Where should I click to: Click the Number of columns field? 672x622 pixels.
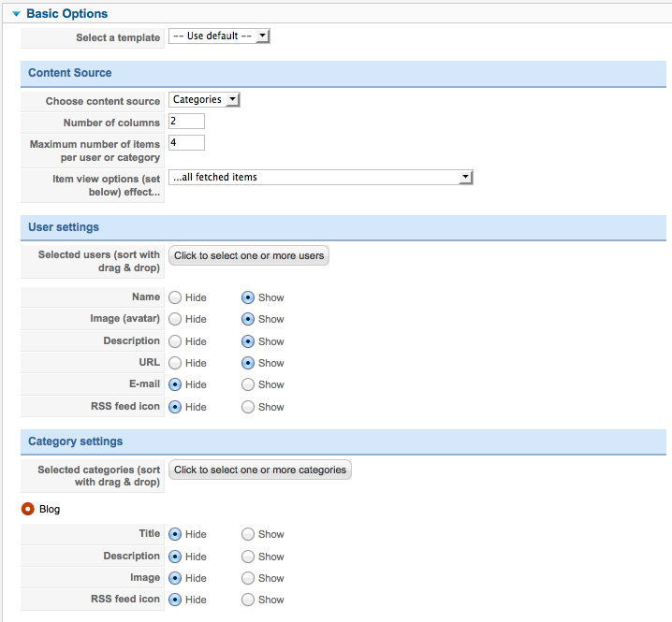(x=186, y=121)
